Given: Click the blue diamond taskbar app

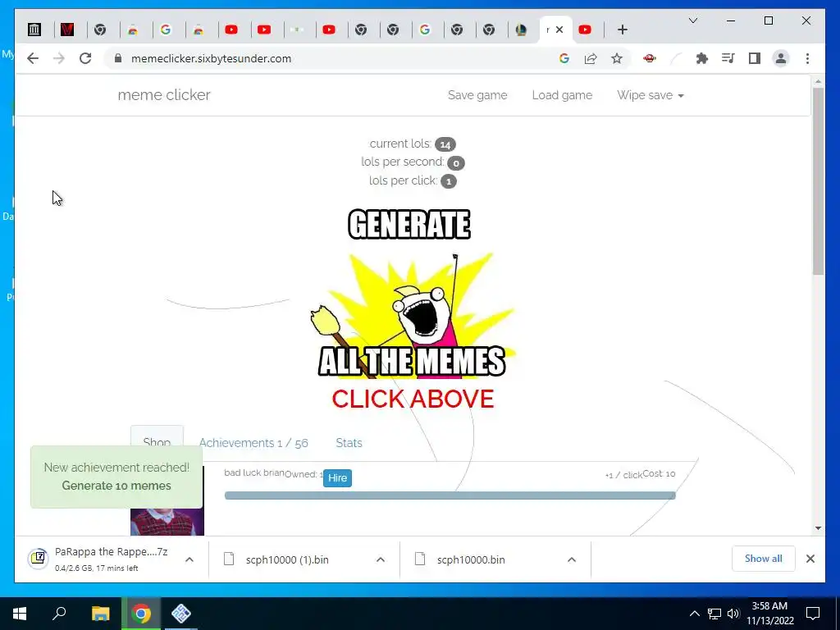Looking at the screenshot, I should pos(181,614).
